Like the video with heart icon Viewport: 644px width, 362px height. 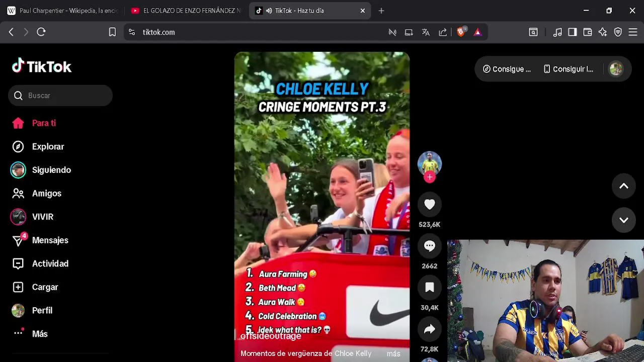[x=430, y=204]
